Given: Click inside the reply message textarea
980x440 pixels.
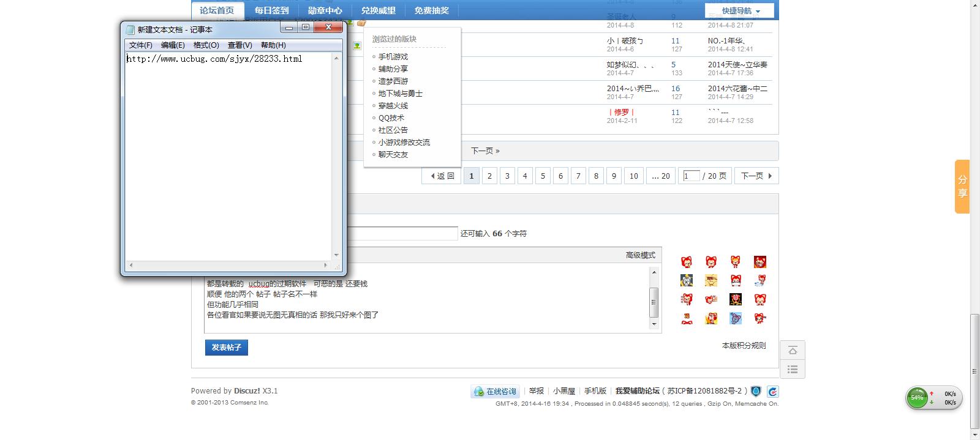Looking at the screenshot, I should 427,298.
